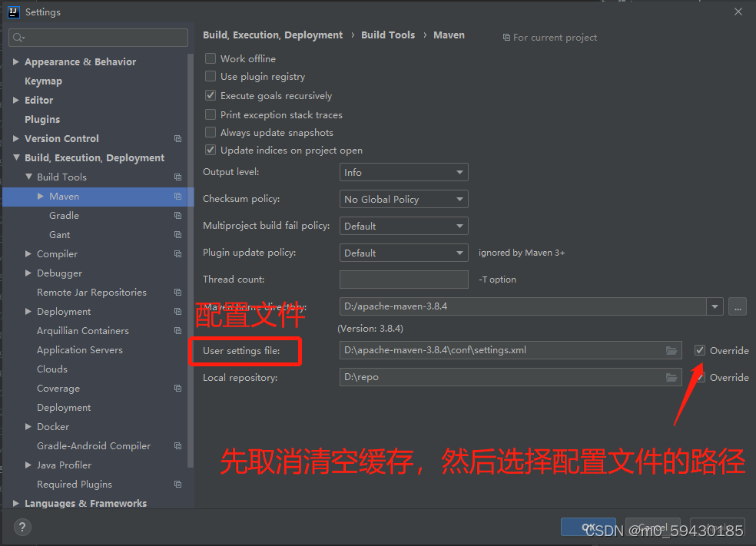
Task: Click the project-level icon beside Gradle-Android Compiler
Action: [x=178, y=446]
